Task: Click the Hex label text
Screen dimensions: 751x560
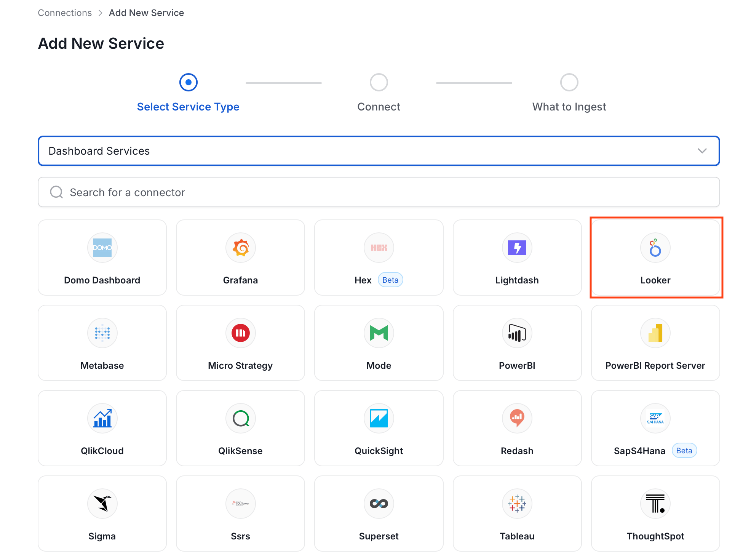Action: tap(363, 280)
